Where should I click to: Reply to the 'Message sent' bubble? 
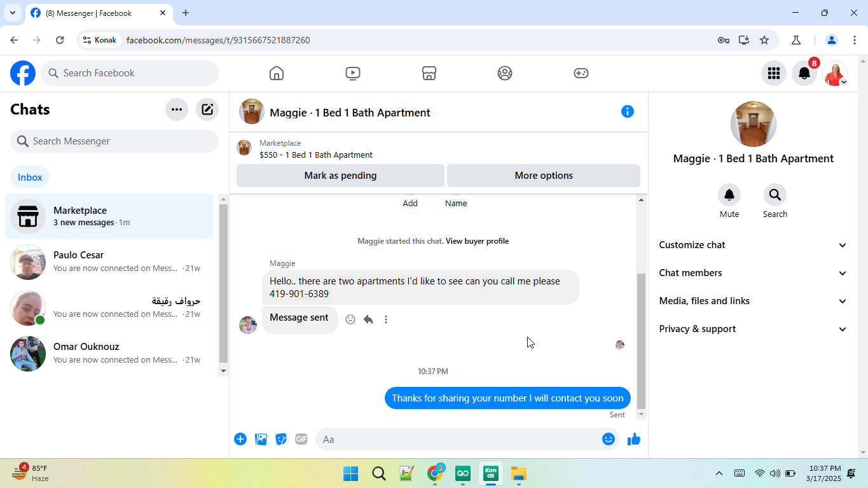point(368,319)
